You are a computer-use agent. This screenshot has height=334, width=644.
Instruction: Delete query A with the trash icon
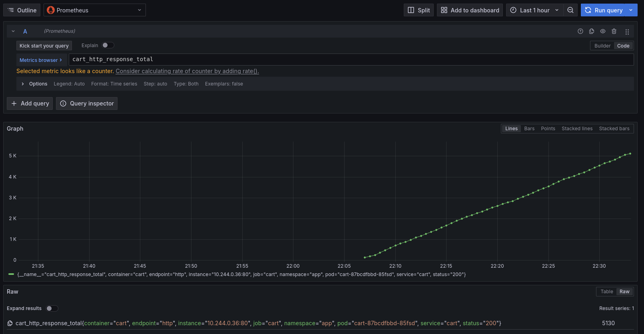point(614,31)
